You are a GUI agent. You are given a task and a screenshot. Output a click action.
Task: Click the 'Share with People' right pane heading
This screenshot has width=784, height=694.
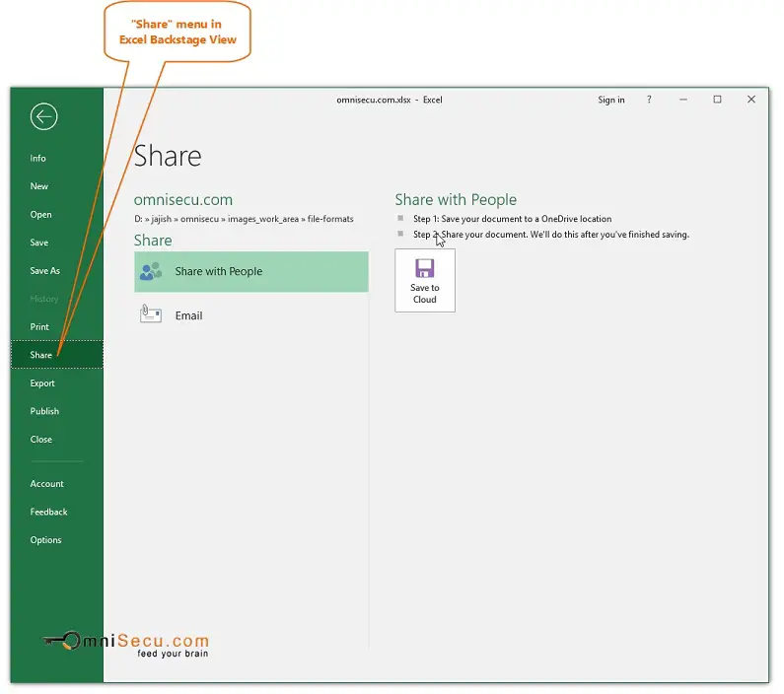(x=456, y=200)
